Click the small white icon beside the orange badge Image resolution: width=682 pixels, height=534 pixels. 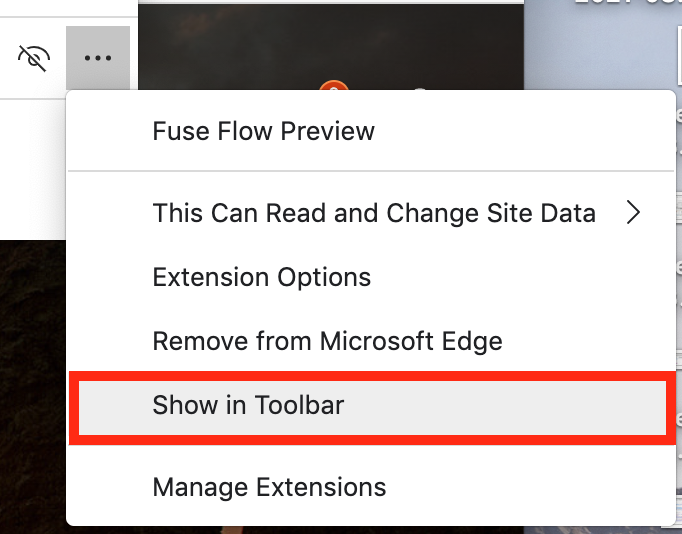pos(420,90)
